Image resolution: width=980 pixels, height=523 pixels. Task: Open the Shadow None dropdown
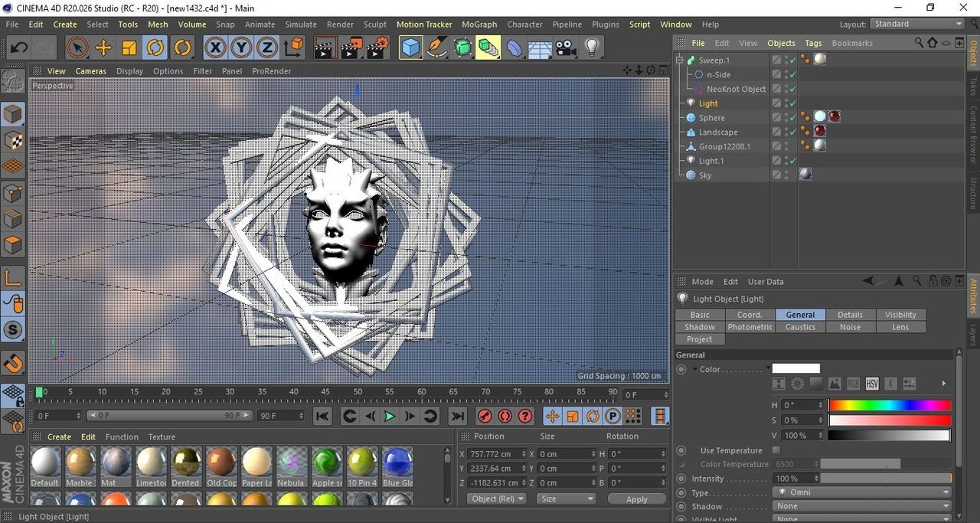[862, 506]
